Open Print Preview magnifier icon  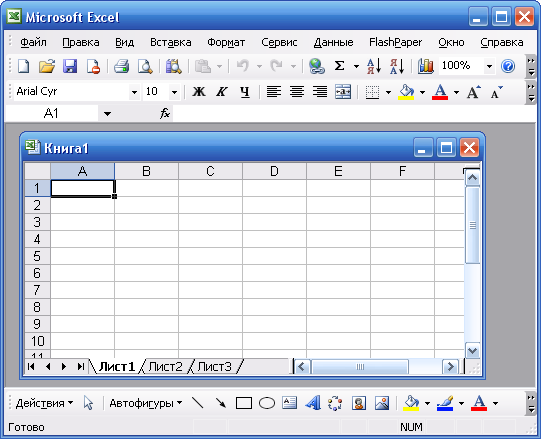pos(145,66)
